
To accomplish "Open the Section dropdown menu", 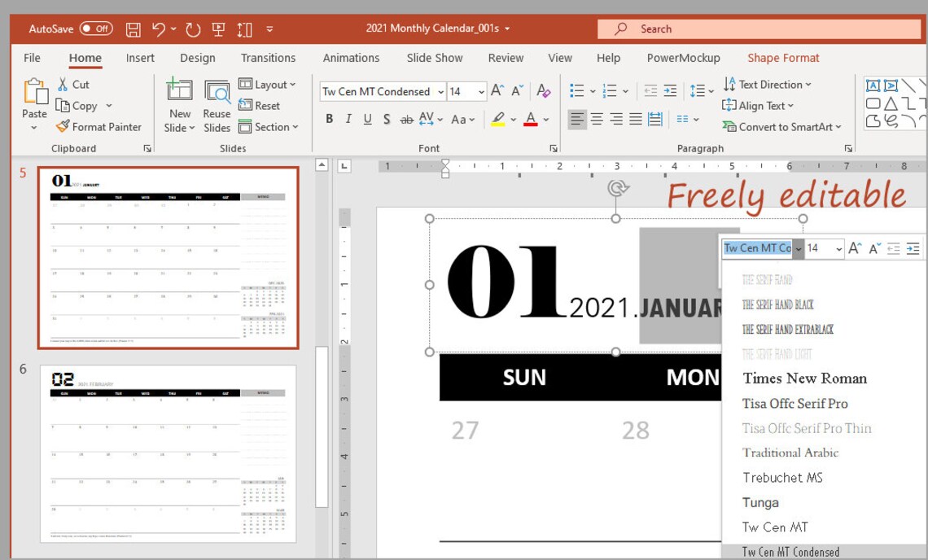I will tap(269, 127).
